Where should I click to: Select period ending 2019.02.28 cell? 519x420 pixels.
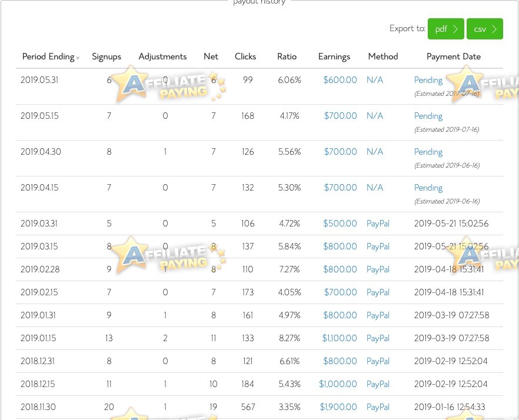point(40,269)
